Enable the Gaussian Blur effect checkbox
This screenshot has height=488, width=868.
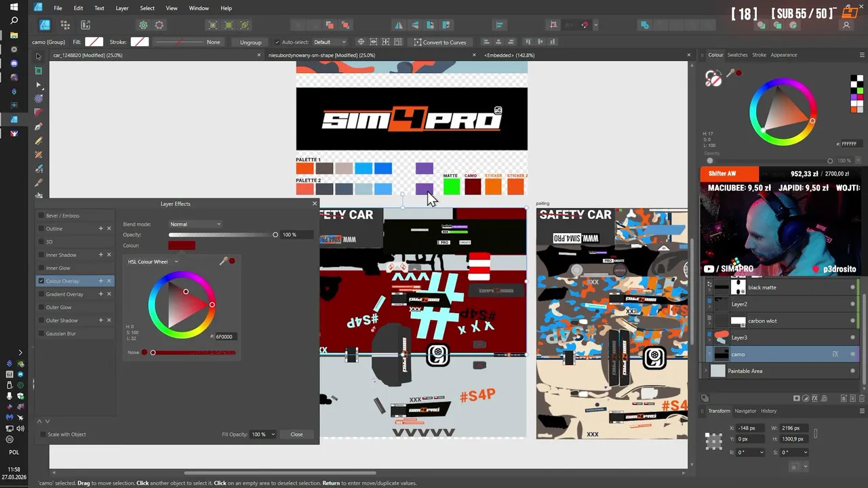point(41,333)
